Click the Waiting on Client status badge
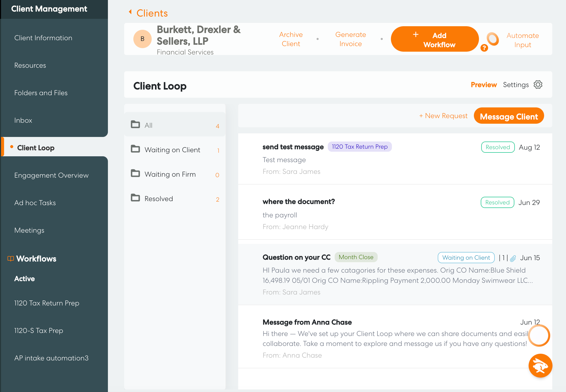 tap(466, 258)
